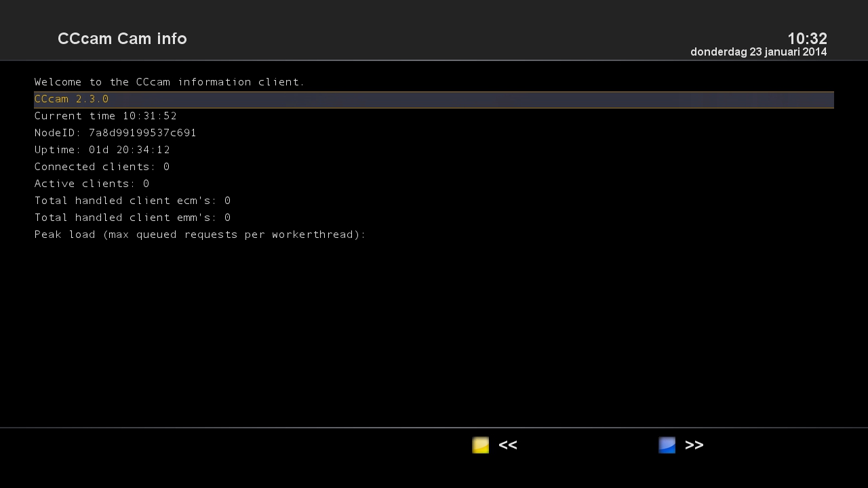This screenshot has height=488, width=868.
Task: Select the 'Active clients: 0' line
Action: coord(434,184)
